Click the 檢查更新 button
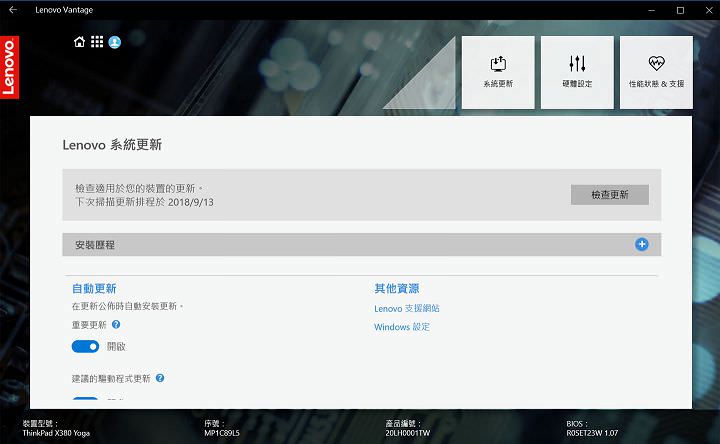Viewport: 720px width, 444px height. coord(609,194)
